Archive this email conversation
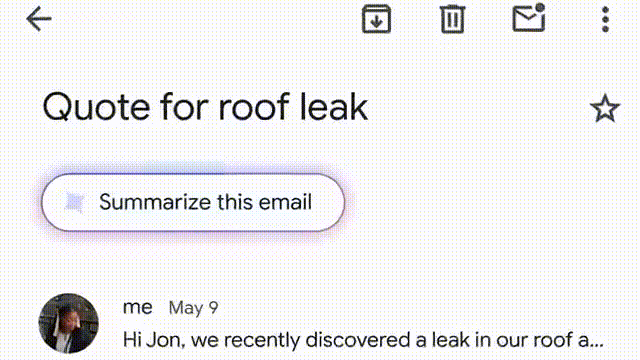The height and width of the screenshot is (360, 640). pos(376,19)
